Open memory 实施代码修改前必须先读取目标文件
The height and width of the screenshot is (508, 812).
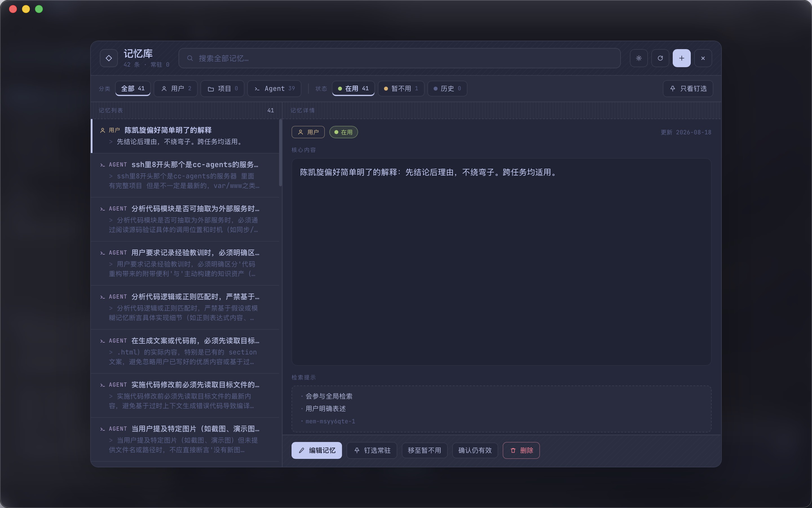[185, 395]
